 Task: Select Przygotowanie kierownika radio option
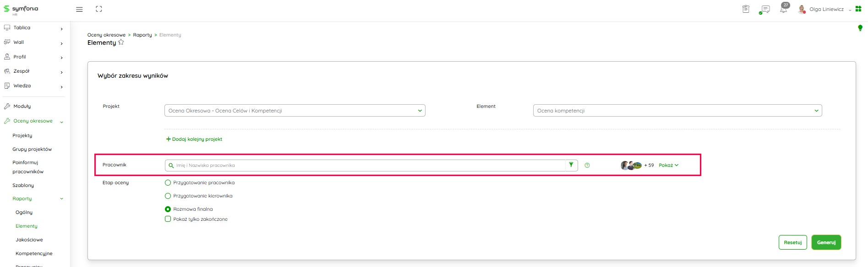pyautogui.click(x=168, y=196)
